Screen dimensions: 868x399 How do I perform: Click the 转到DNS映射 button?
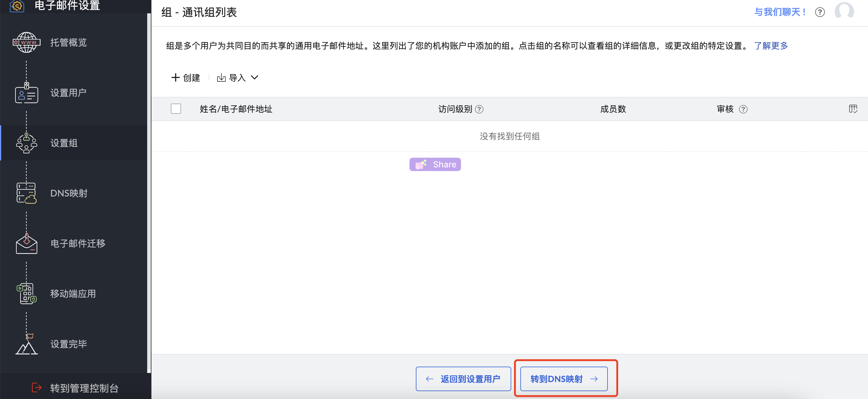point(564,379)
